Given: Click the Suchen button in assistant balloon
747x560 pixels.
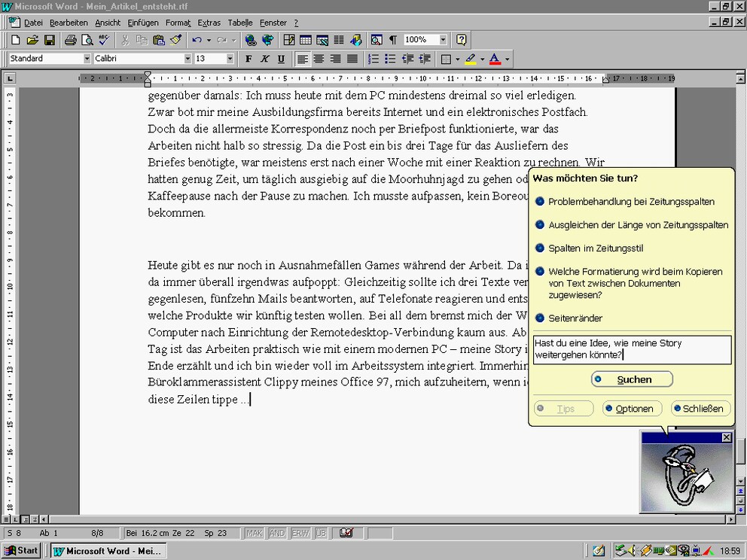Looking at the screenshot, I should point(633,379).
